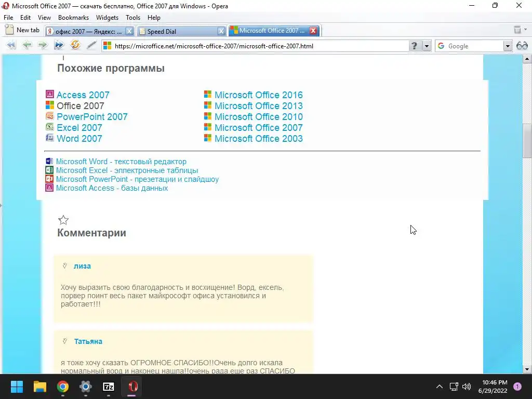Open Google Chrome from taskbar
This screenshot has height=399, width=532.
(x=63, y=387)
